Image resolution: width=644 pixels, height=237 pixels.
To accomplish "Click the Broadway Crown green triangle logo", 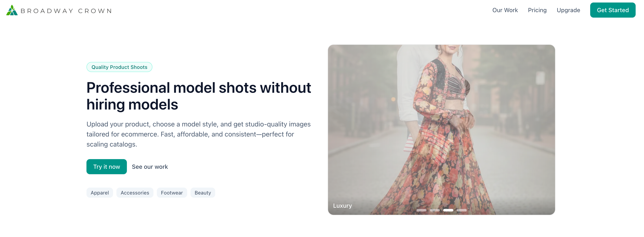I will (12, 10).
